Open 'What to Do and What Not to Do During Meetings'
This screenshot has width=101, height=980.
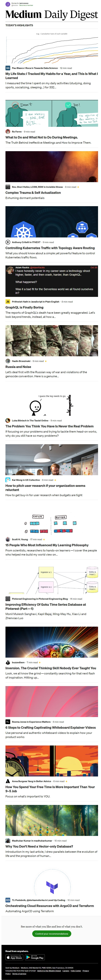(42, 137)
